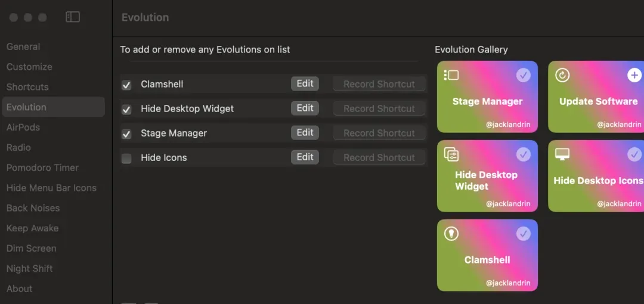Toggle the sidebar panel icon
Screen dimensions: 644x304
coord(73,17)
